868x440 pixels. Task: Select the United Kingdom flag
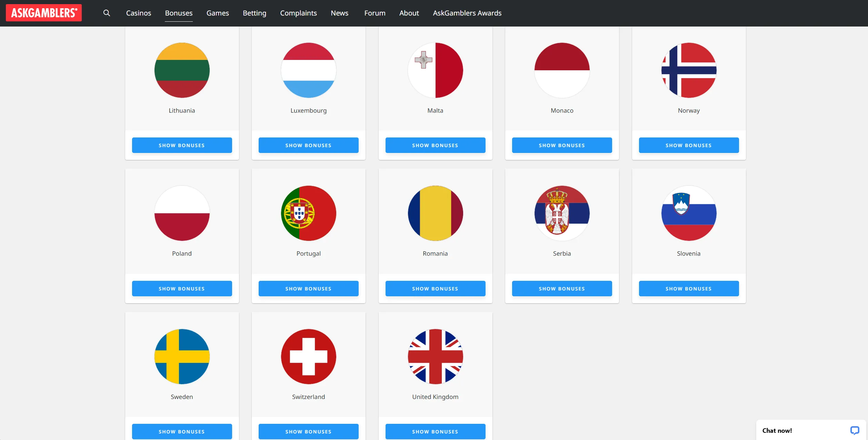(x=435, y=357)
